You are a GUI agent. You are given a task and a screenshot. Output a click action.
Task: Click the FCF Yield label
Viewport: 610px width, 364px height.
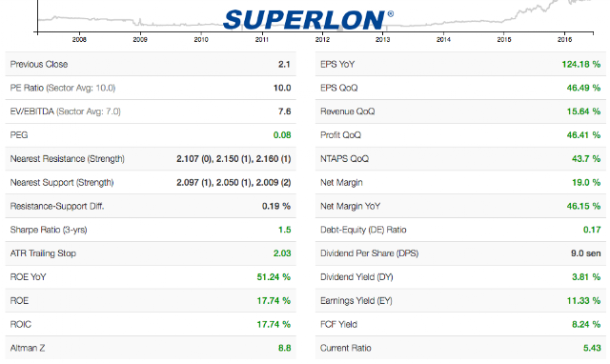[338, 324]
